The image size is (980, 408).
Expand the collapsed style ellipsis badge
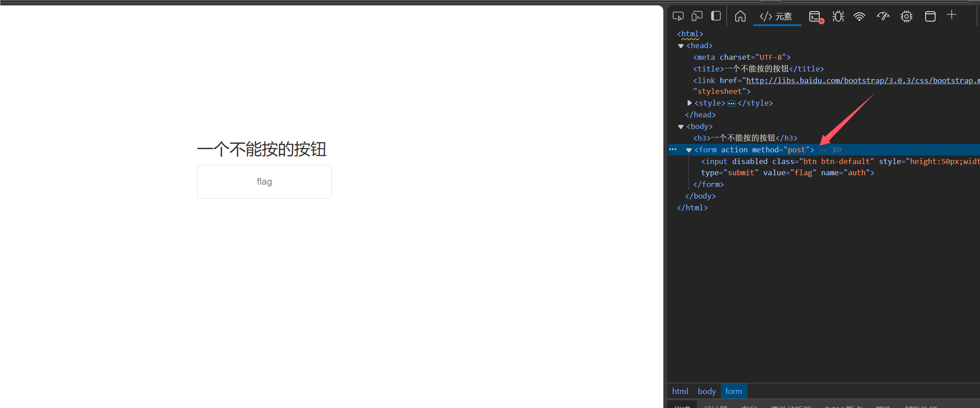731,103
